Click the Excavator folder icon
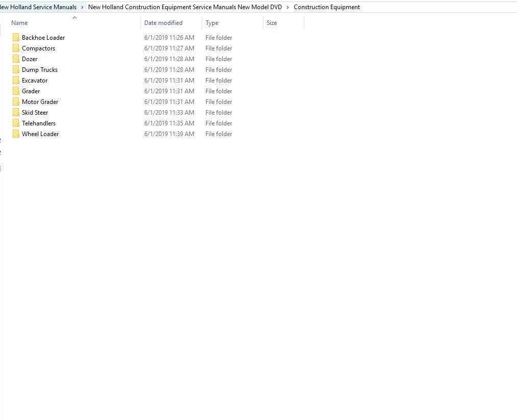 pos(16,81)
